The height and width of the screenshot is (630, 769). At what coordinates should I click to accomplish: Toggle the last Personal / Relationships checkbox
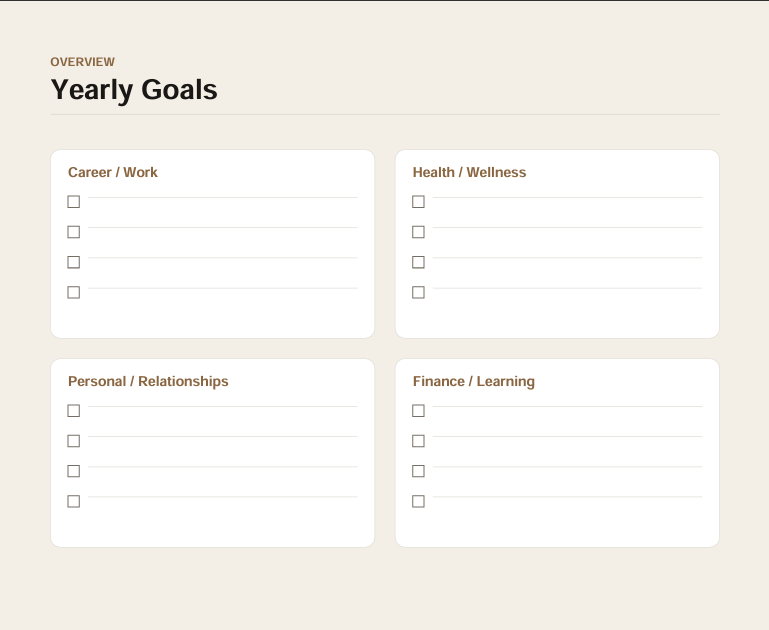click(x=74, y=501)
